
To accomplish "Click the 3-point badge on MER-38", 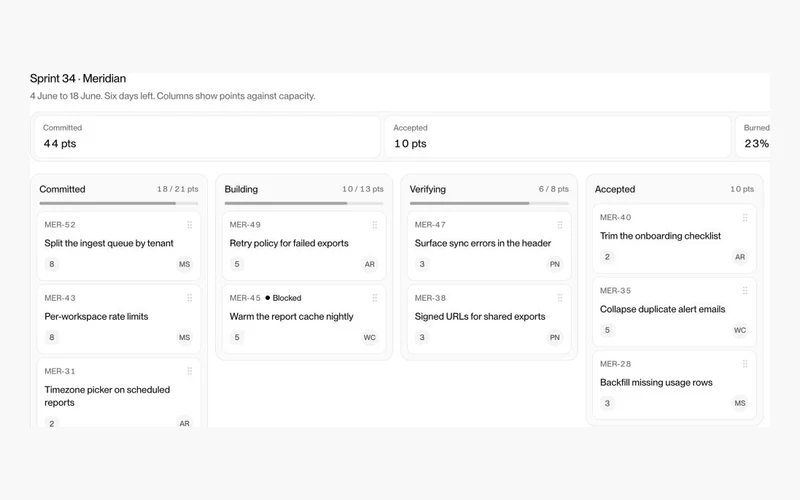I will coord(422,337).
